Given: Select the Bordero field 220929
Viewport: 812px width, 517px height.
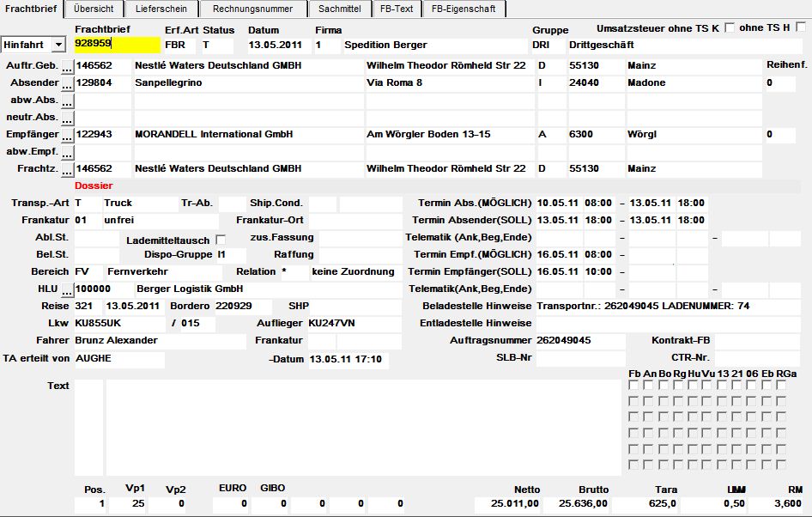Looking at the screenshot, I should tap(243, 306).
